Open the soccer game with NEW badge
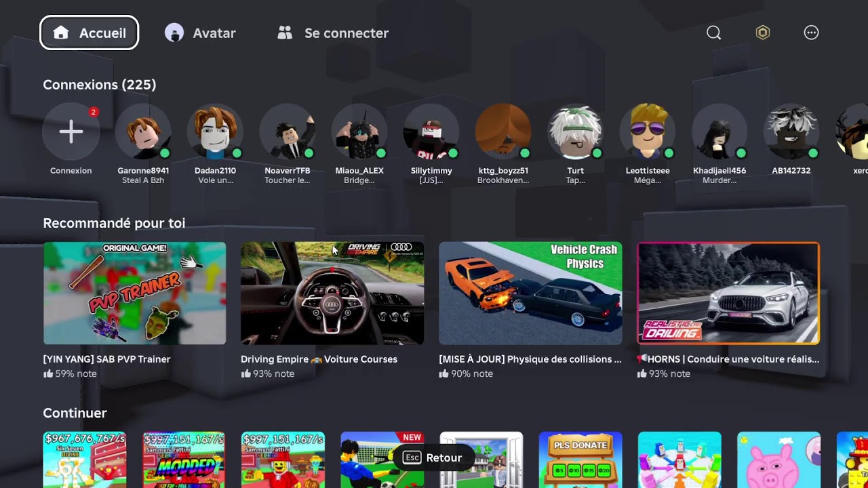The width and height of the screenshot is (868, 488). pos(382,460)
